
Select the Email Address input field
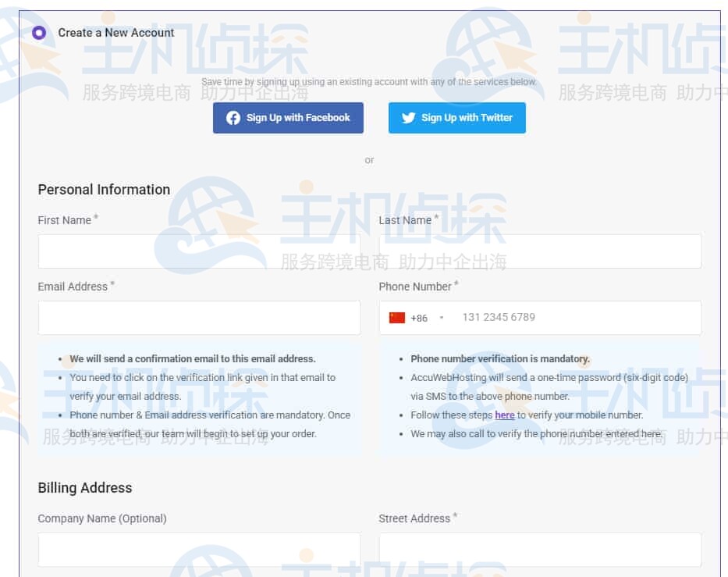click(x=199, y=318)
